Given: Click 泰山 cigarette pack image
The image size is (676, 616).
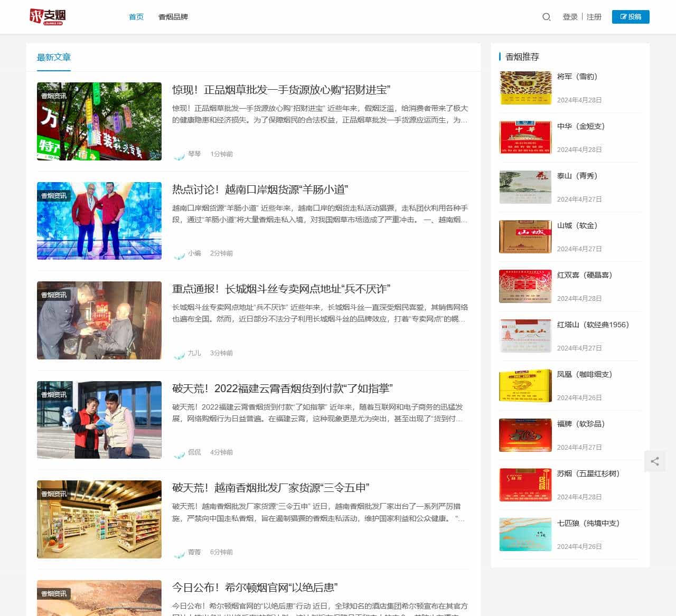Looking at the screenshot, I should tap(525, 187).
